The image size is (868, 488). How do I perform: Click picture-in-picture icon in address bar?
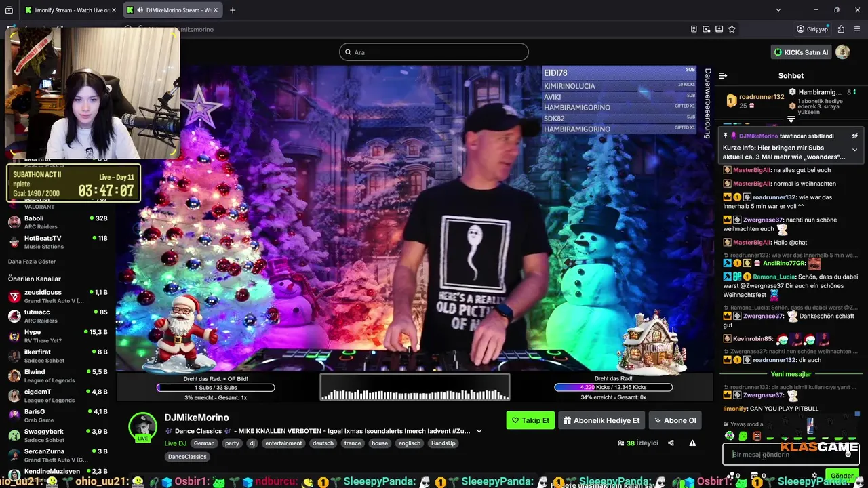[707, 29]
